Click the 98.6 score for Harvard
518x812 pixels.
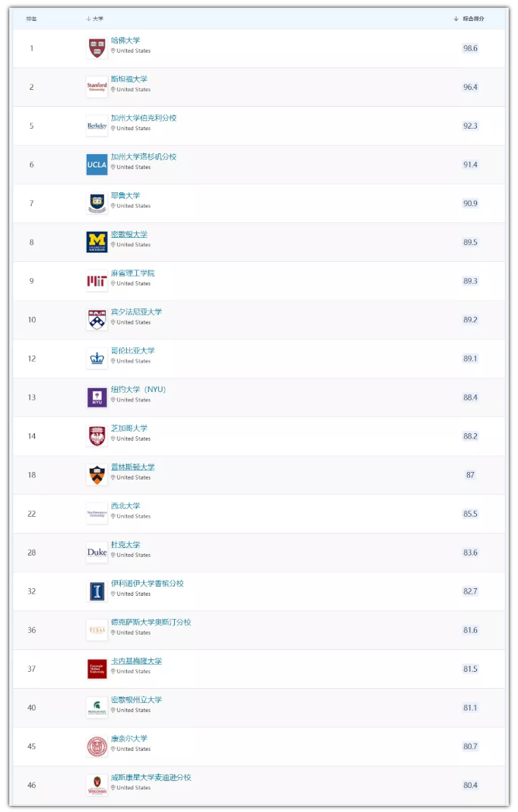[470, 48]
